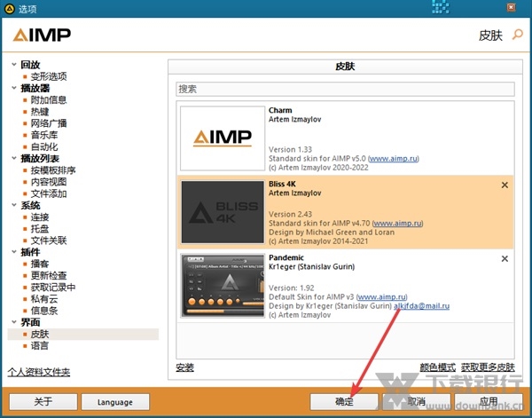The width and height of the screenshot is (532, 418).
Task: Open 内容视图 settings
Action: click(x=49, y=182)
